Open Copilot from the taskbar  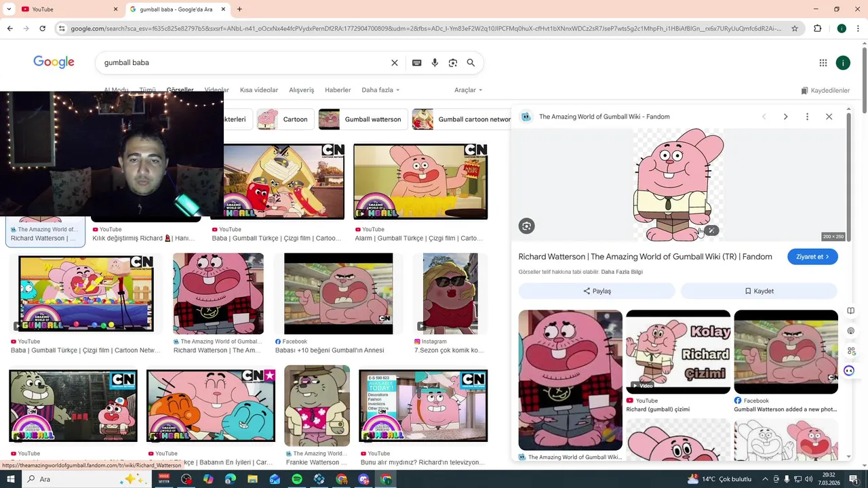(208, 479)
